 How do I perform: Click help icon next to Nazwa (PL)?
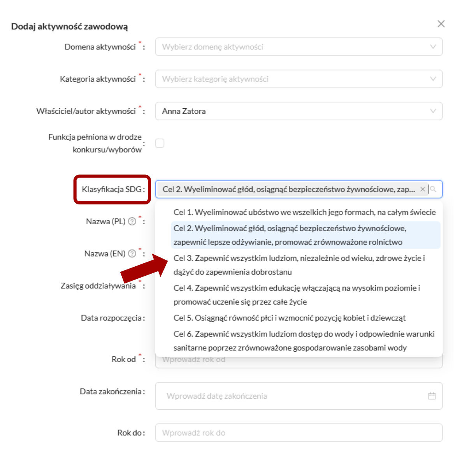tap(132, 222)
